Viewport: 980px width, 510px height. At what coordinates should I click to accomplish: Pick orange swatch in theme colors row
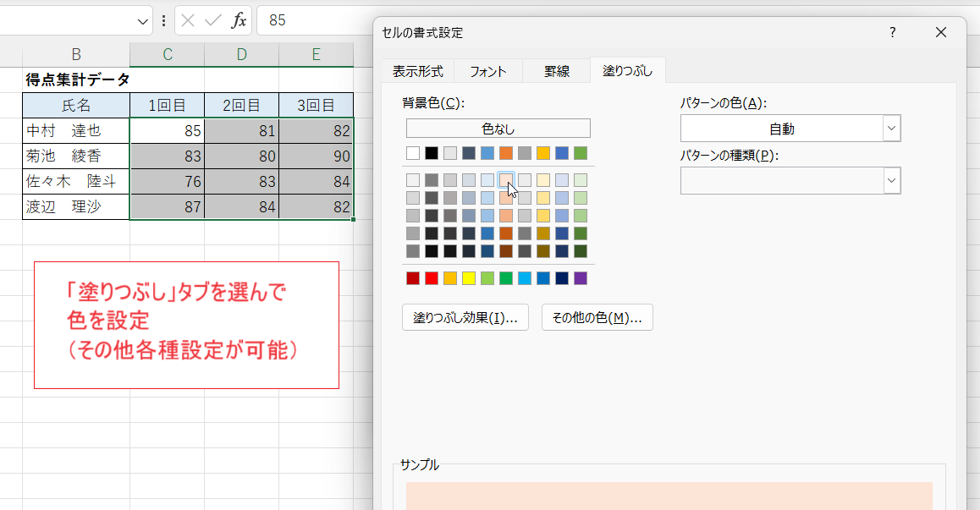tap(505, 153)
